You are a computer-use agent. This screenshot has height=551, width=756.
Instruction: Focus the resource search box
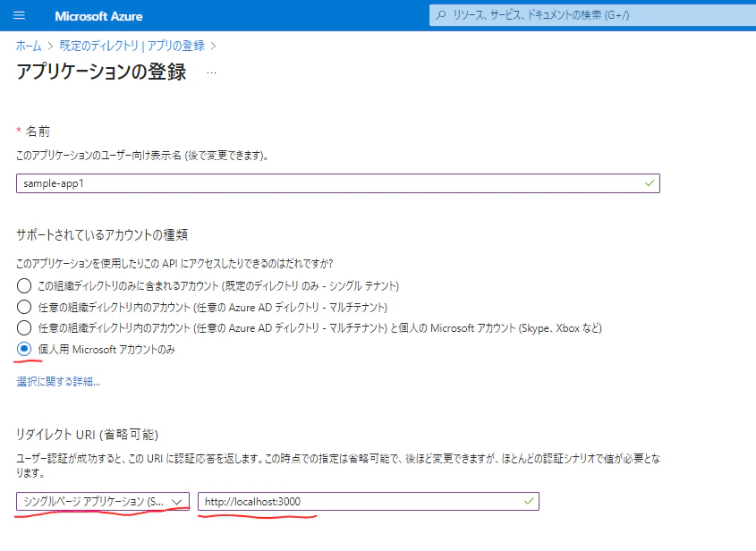click(x=592, y=15)
